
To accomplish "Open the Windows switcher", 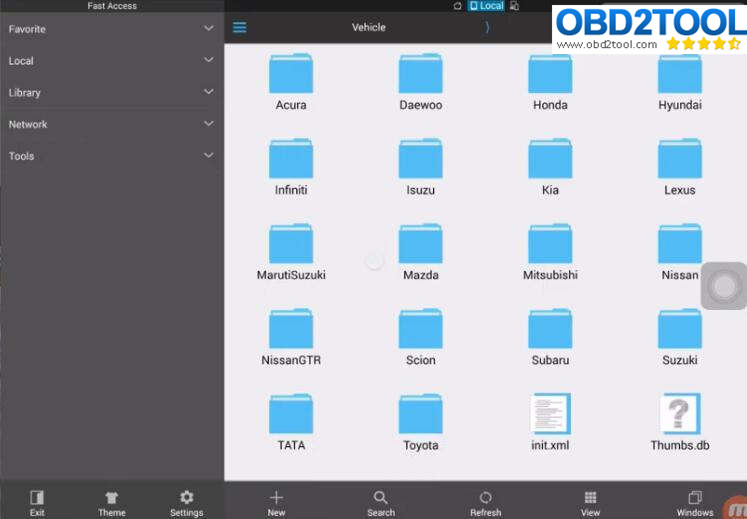I will (x=695, y=503).
